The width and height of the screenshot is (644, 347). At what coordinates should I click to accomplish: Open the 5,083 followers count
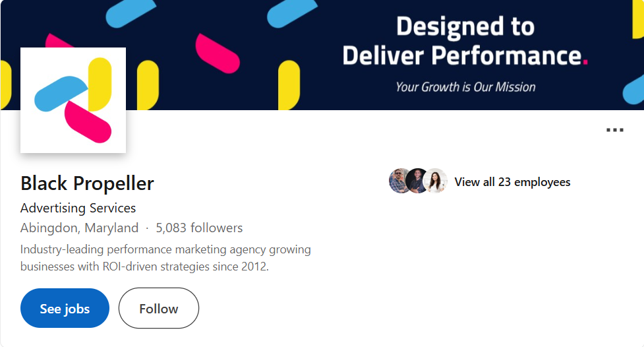pyautogui.click(x=199, y=228)
